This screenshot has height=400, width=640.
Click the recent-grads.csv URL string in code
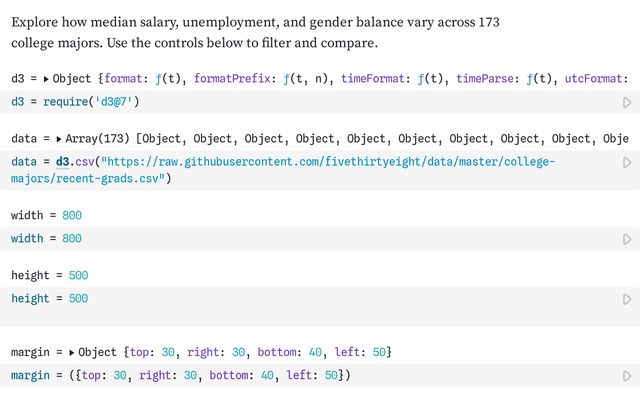point(320,162)
